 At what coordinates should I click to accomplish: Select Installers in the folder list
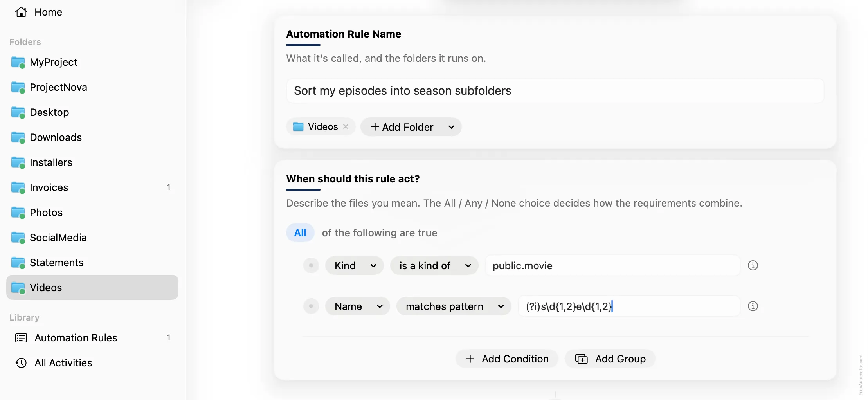click(92, 162)
